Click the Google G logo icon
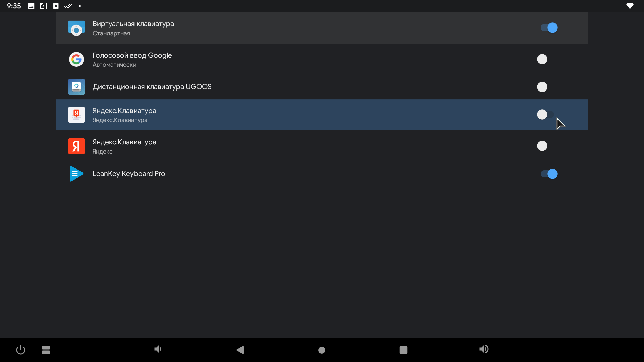This screenshot has width=644, height=362. (76, 59)
